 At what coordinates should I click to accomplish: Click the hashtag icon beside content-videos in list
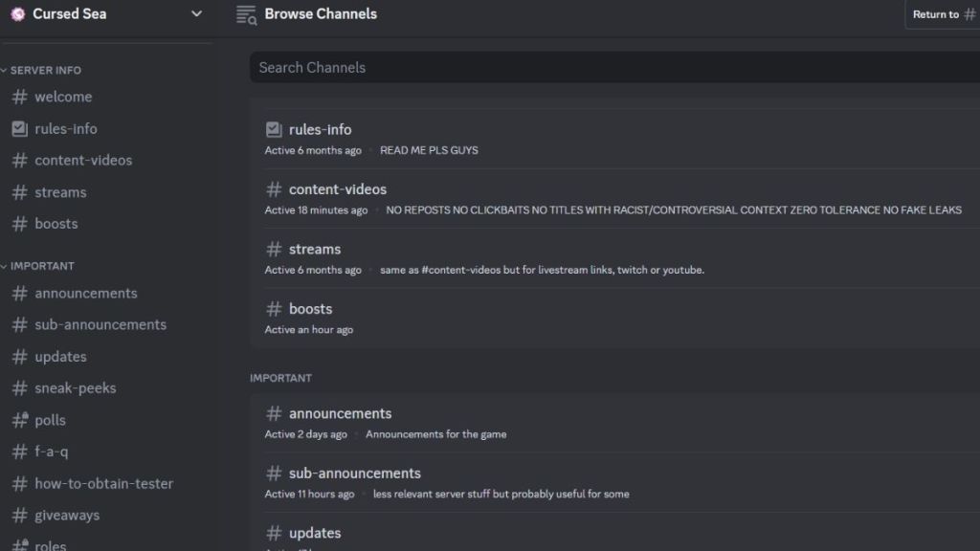click(x=274, y=189)
